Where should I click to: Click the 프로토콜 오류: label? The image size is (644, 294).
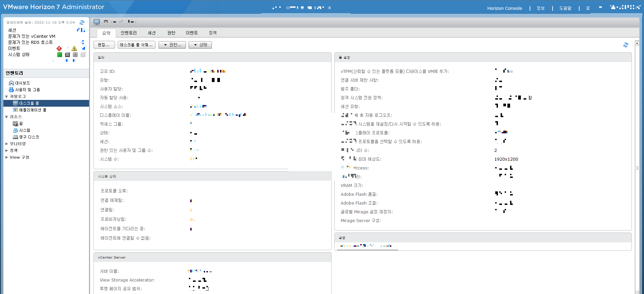(x=114, y=191)
